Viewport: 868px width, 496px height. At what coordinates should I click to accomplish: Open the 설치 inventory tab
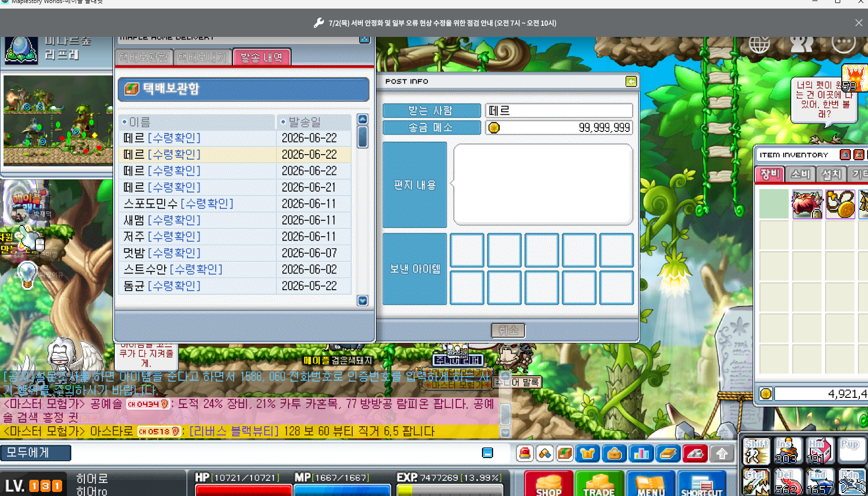(x=831, y=174)
